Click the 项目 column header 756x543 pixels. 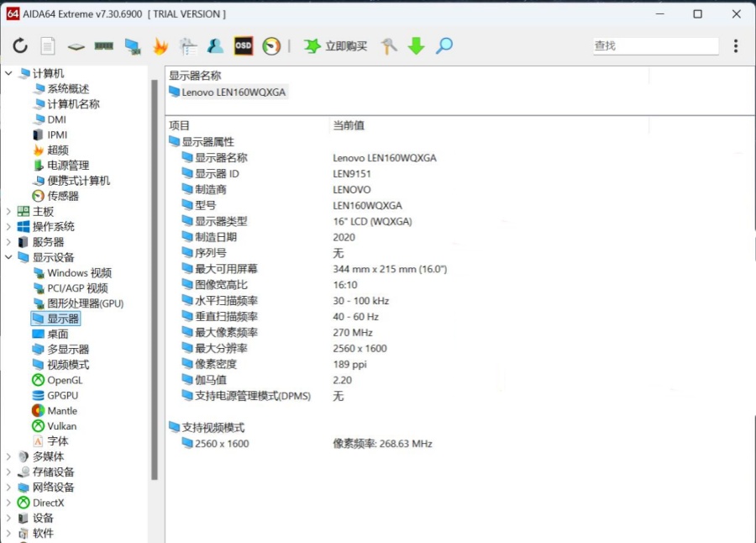[180, 125]
